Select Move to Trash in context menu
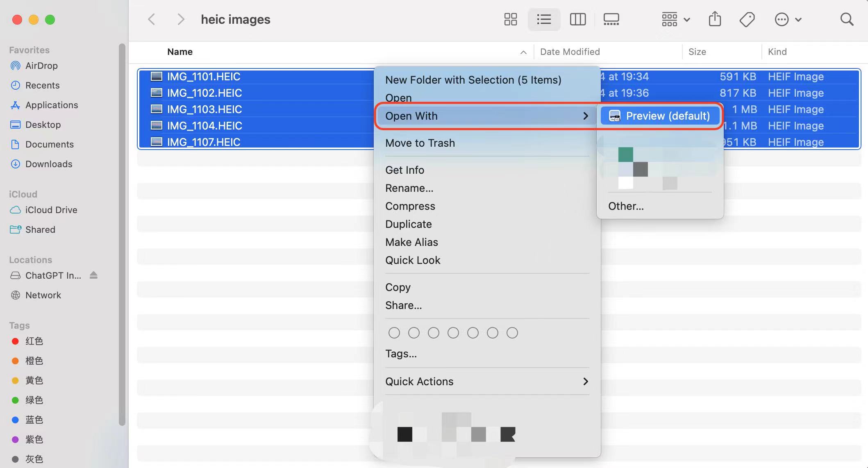This screenshot has height=468, width=868. (x=420, y=143)
